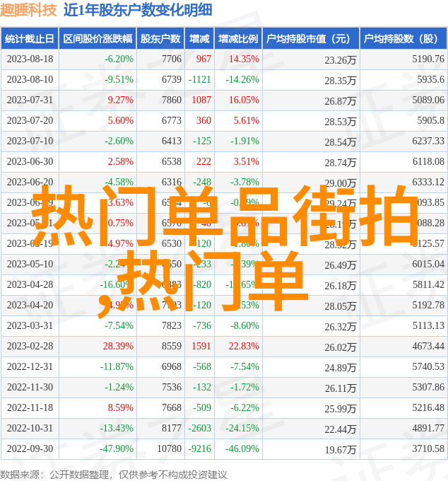Click the change ratio 14.35%

[x=244, y=59]
